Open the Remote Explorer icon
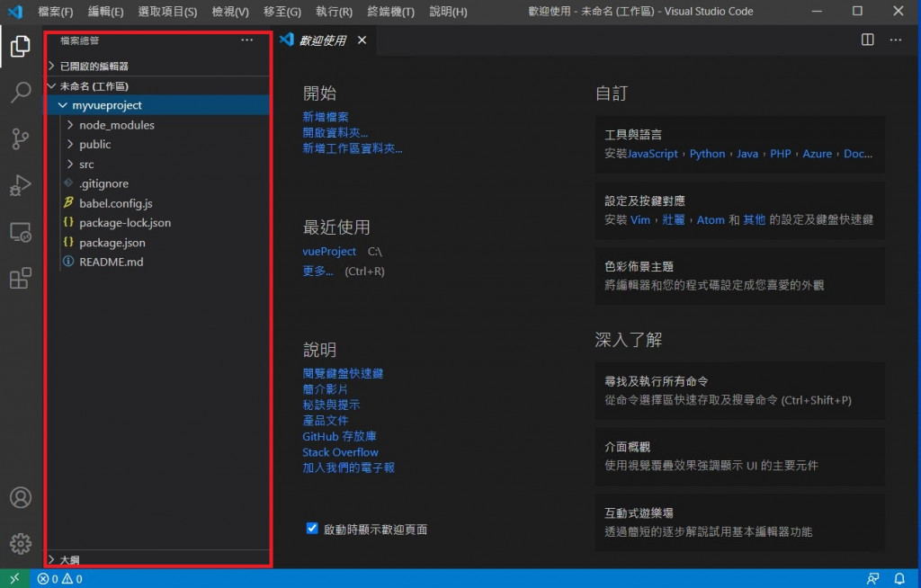Image resolution: width=921 pixels, height=588 pixels. 21,232
